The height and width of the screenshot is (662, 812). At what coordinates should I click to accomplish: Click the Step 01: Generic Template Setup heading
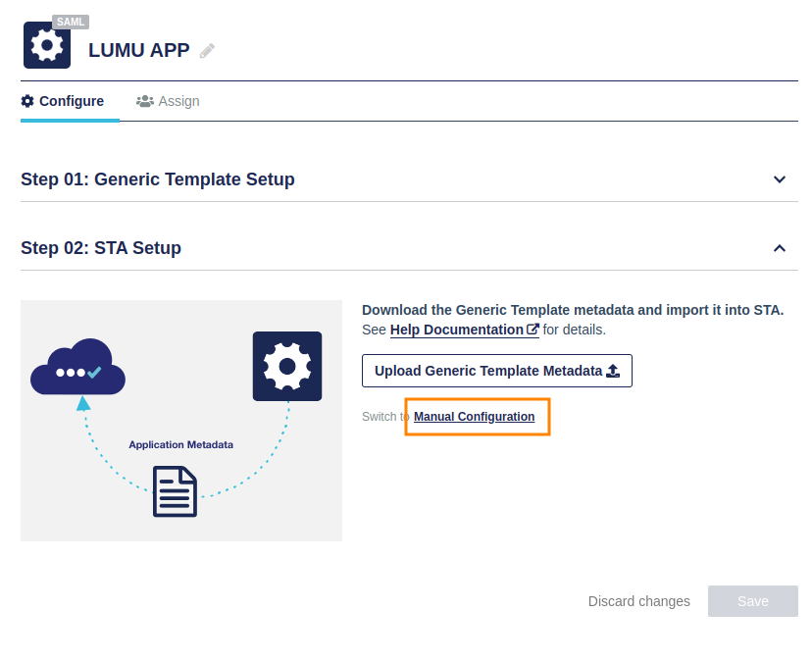158,179
